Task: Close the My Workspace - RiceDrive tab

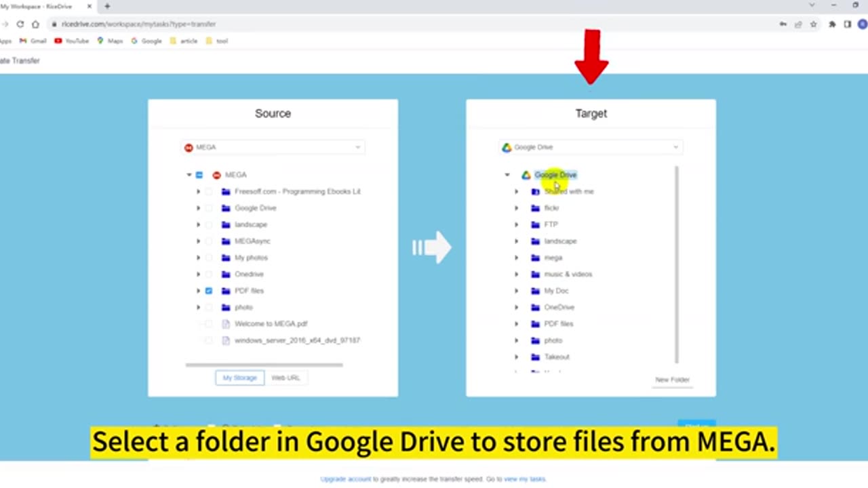Action: (89, 6)
